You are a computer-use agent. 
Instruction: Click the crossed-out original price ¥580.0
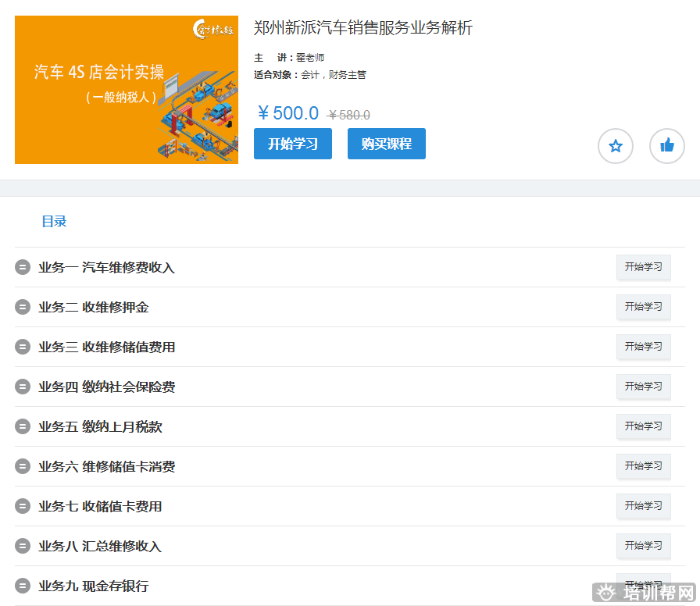pyautogui.click(x=348, y=115)
